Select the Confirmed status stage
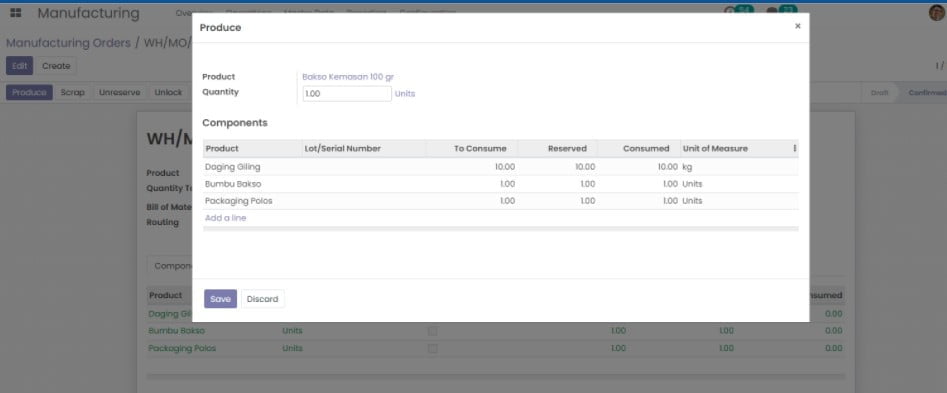This screenshot has width=947, height=393. click(925, 92)
